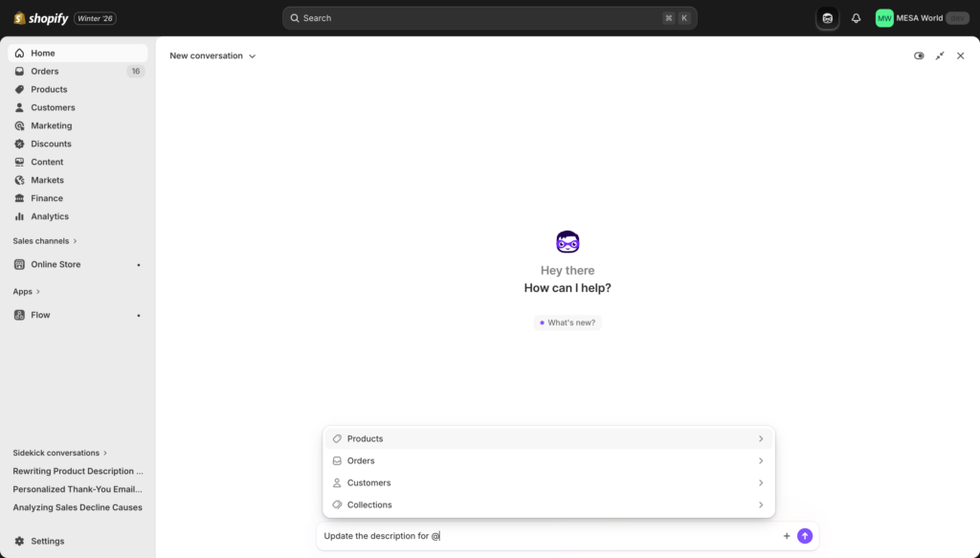Open the New conversation dropdown
The image size is (980, 558).
tap(212, 56)
